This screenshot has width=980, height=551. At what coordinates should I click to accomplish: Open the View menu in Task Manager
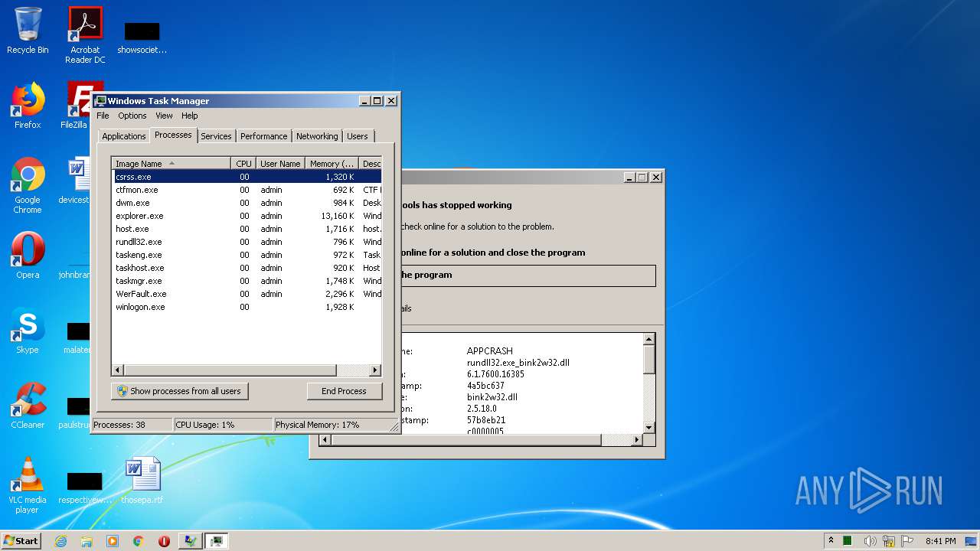(164, 116)
